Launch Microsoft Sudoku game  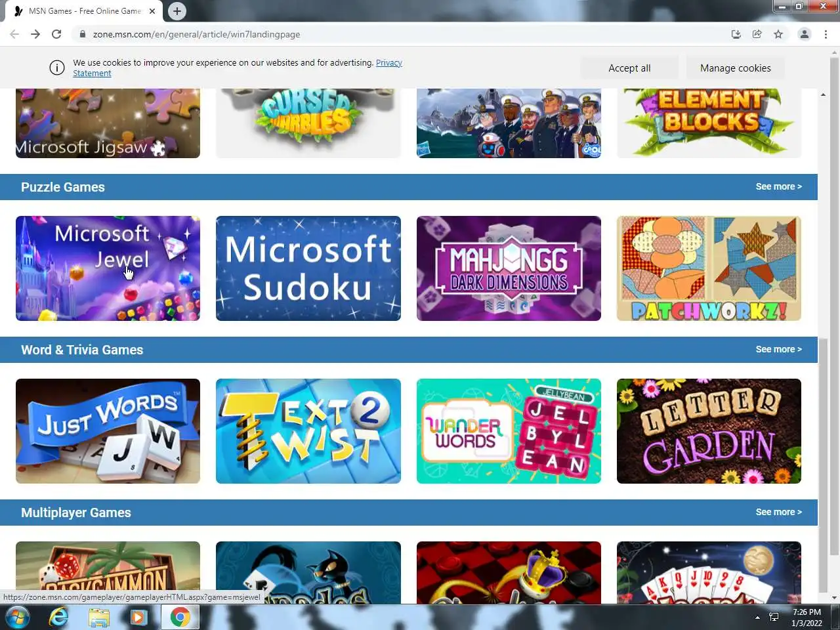click(x=308, y=268)
